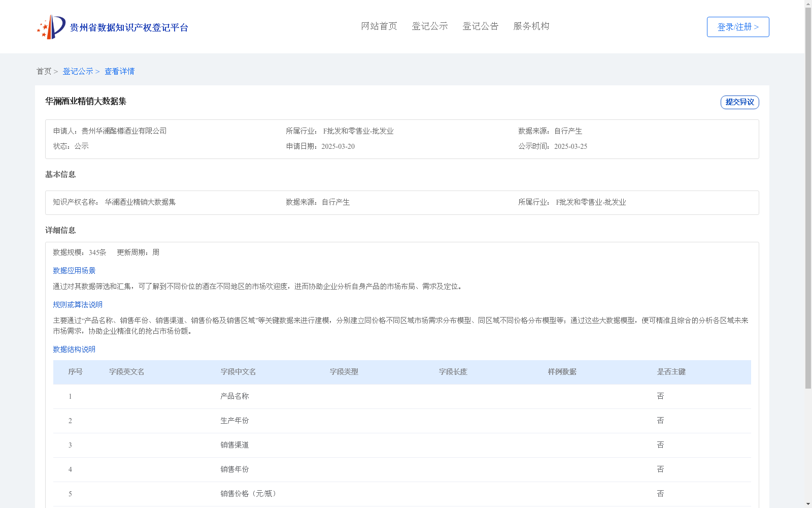Viewport: 812px width, 508px height.
Task: Select the 销售渠道 table cell
Action: point(234,445)
